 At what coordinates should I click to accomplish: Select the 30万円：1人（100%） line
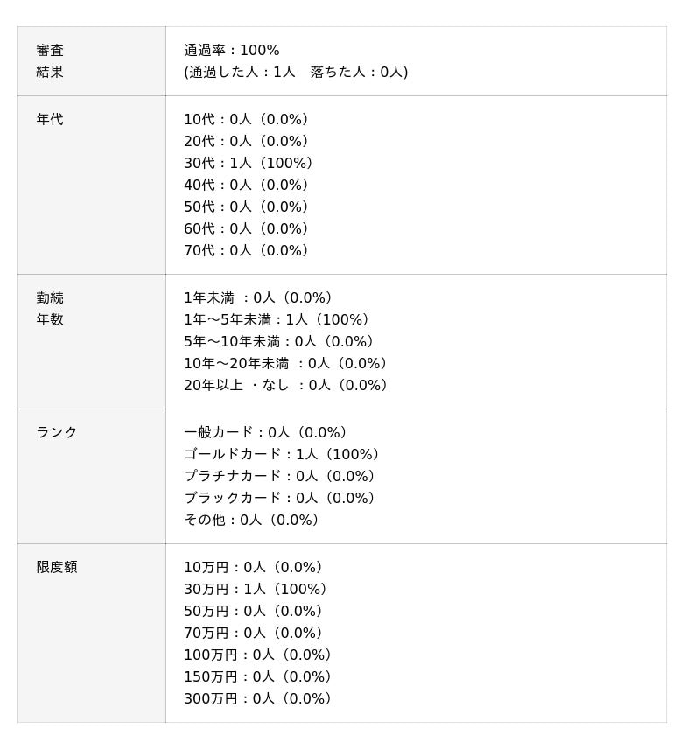coord(258,590)
